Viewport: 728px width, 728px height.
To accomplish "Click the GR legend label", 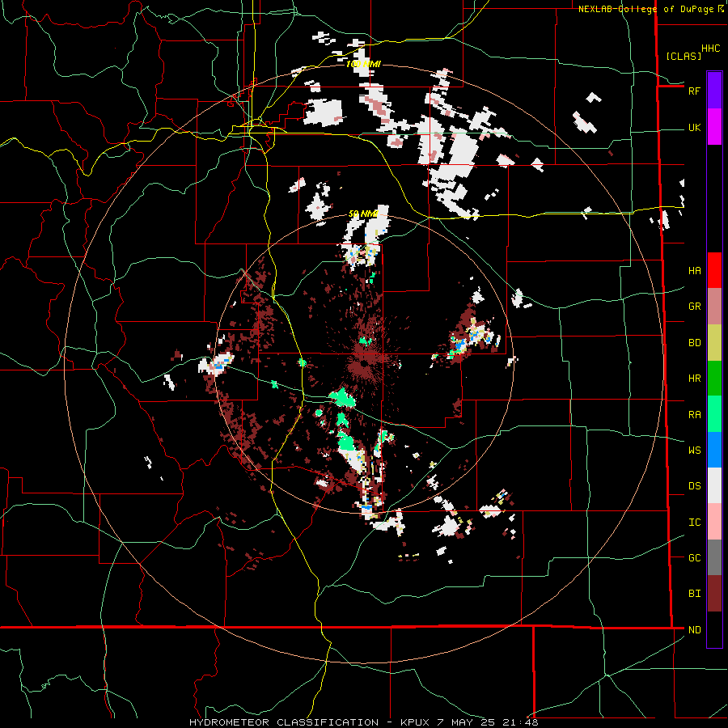I will pos(694,307).
